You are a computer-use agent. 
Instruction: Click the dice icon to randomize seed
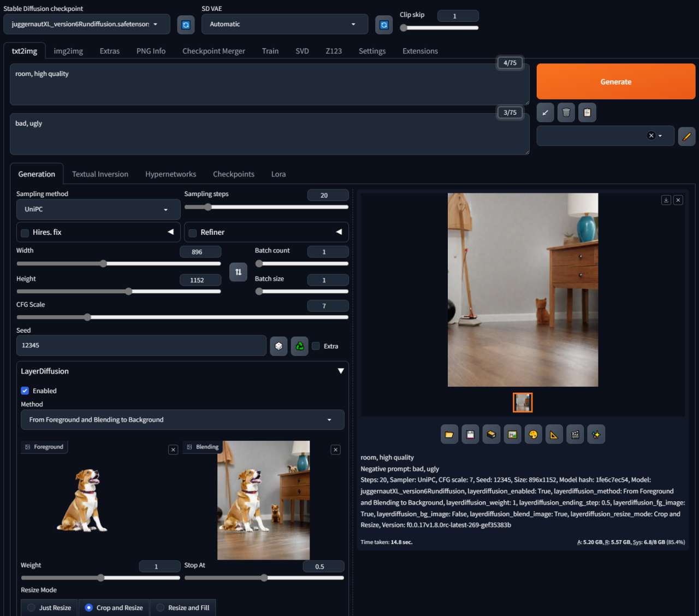coord(279,346)
